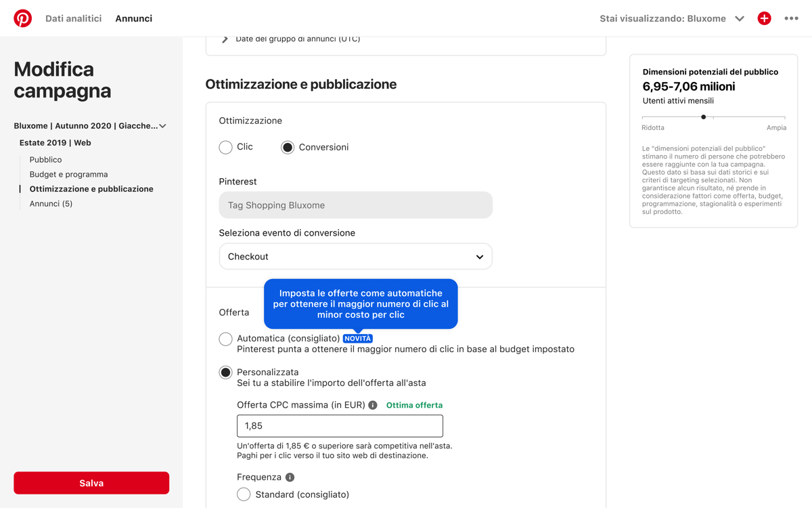Open the three-dot more options menu

tap(791, 18)
